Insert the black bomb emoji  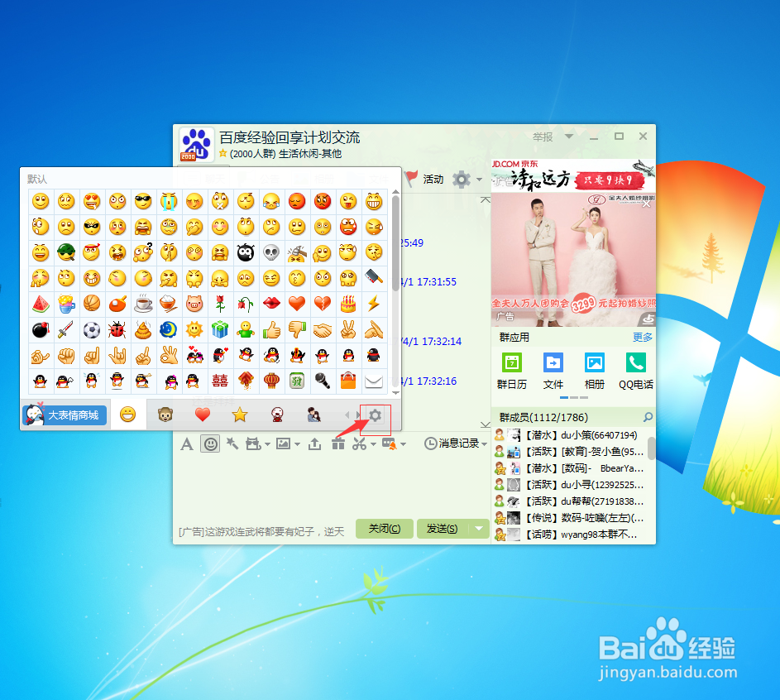pyautogui.click(x=41, y=329)
